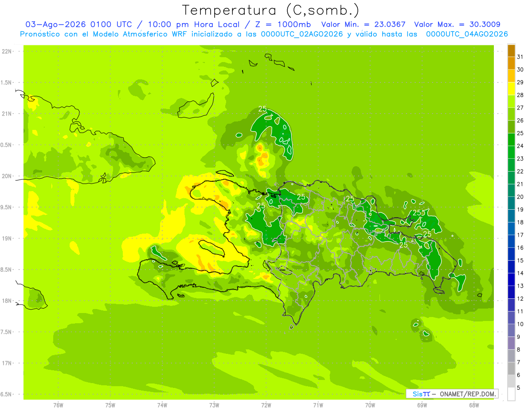Pick the yellow swatch between 28 and 29

coord(511,89)
